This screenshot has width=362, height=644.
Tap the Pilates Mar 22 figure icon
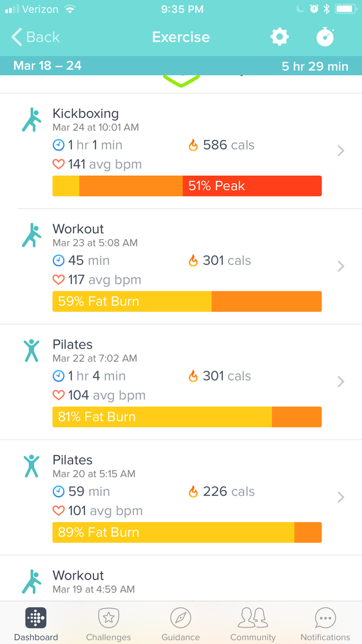pyautogui.click(x=32, y=350)
